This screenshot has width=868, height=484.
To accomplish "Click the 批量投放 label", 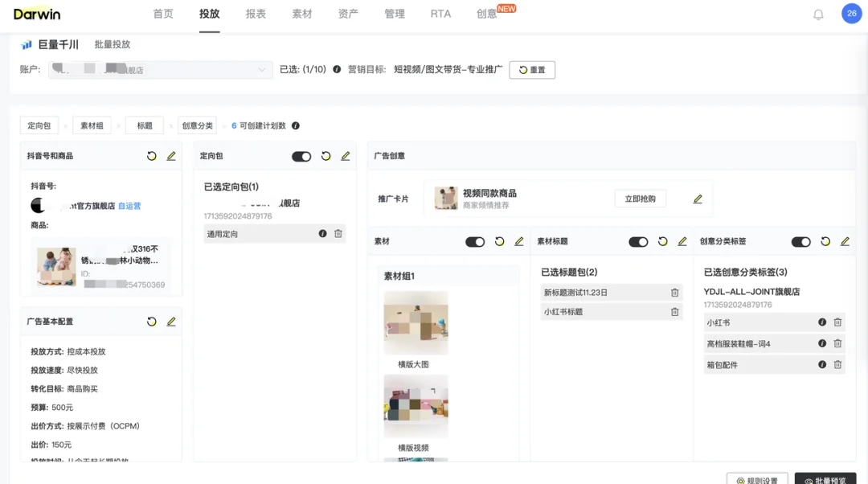I will 113,44.
